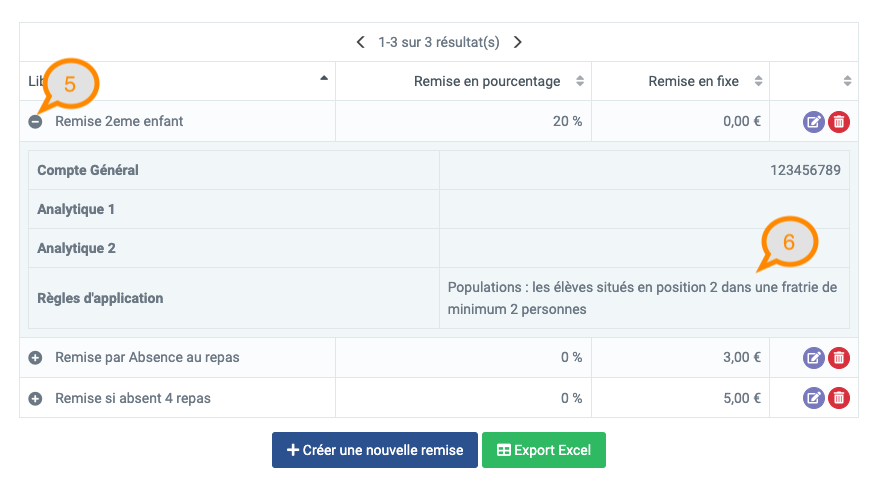Viewport: 883px width, 489px height.
Task: Create a new remise
Action: coord(374,450)
